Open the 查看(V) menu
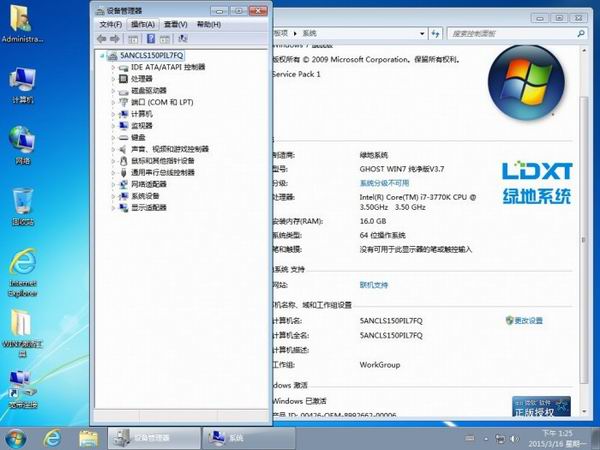The image size is (600, 450). 176,24
